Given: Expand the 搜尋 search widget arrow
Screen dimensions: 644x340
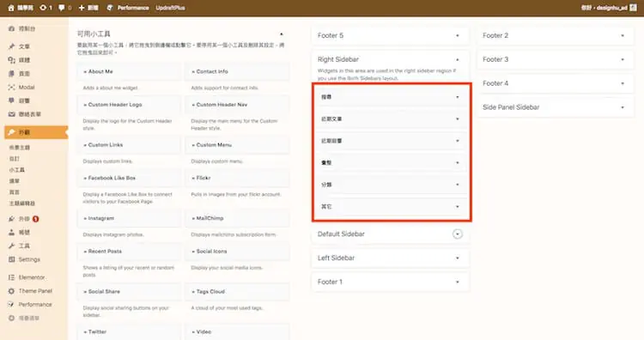Looking at the screenshot, I should pos(458,97).
